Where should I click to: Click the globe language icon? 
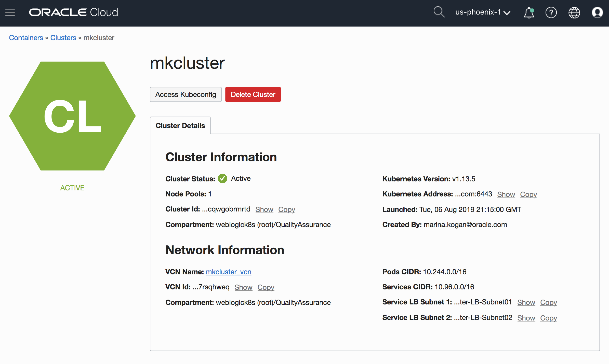coord(574,12)
